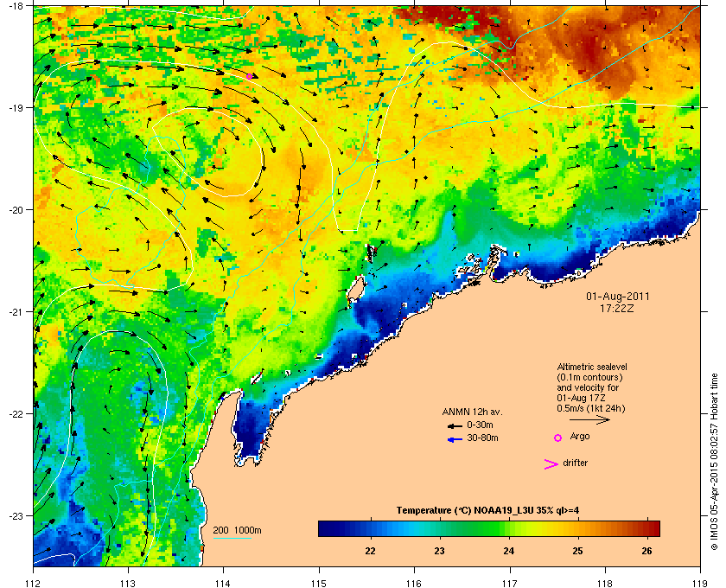Image resolution: width=726 pixels, height=588 pixels.
Task: Click the IMOS copyright timestamp text
Action: click(714, 463)
